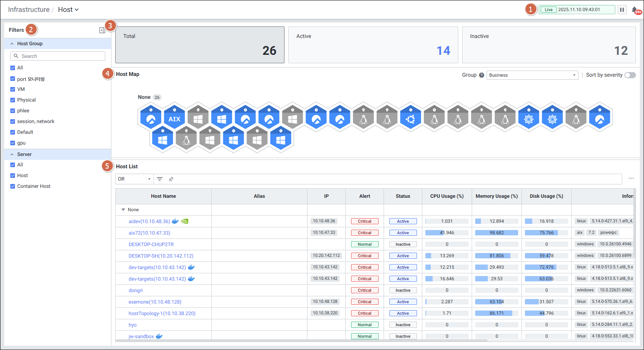Collapse the Filters side panel
Screen dimensions: 644x350
(102, 30)
